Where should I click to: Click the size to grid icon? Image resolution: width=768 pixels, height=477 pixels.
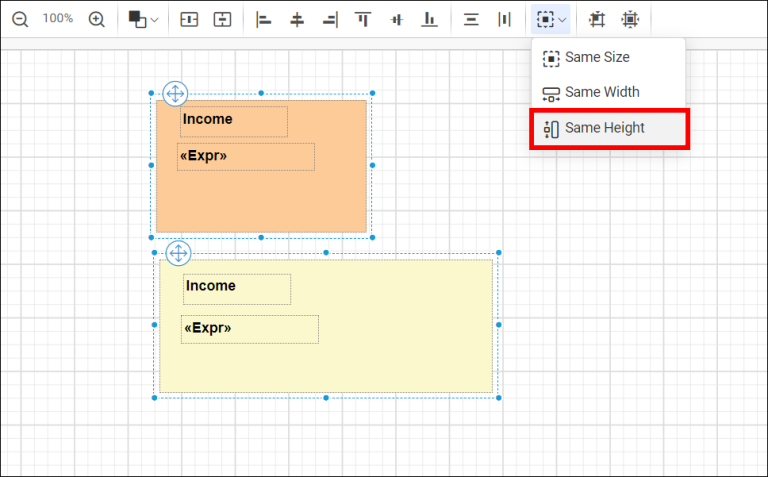click(x=630, y=20)
